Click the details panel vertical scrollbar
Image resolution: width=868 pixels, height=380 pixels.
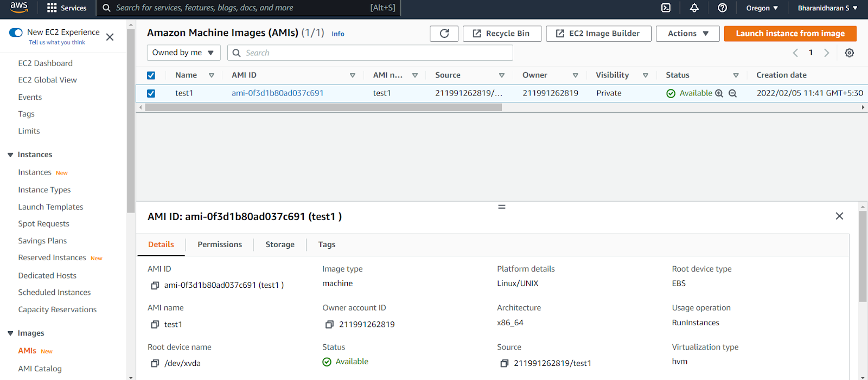[x=862, y=256]
